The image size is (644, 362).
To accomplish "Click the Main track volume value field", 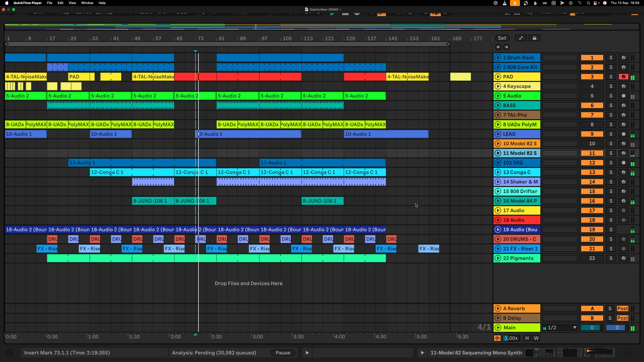I will pos(592,328).
